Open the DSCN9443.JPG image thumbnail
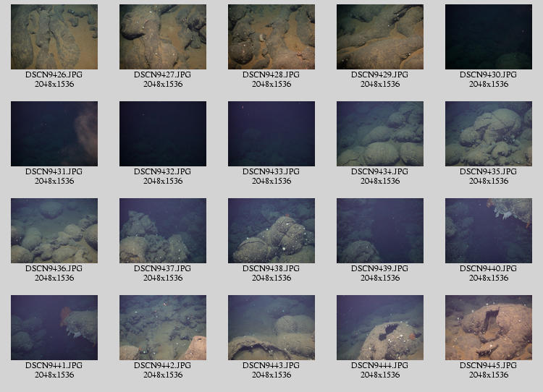 271,328
